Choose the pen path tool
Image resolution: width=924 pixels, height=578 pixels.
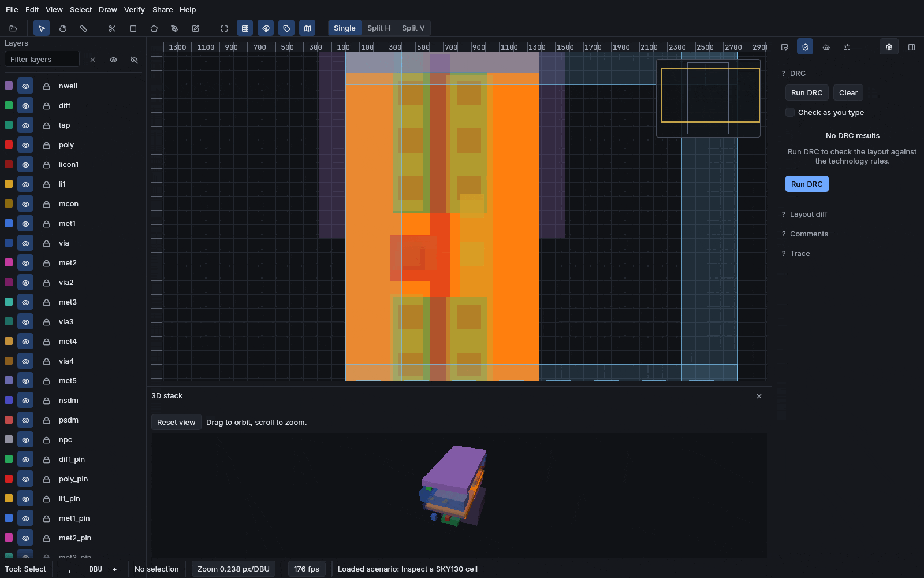click(x=174, y=28)
